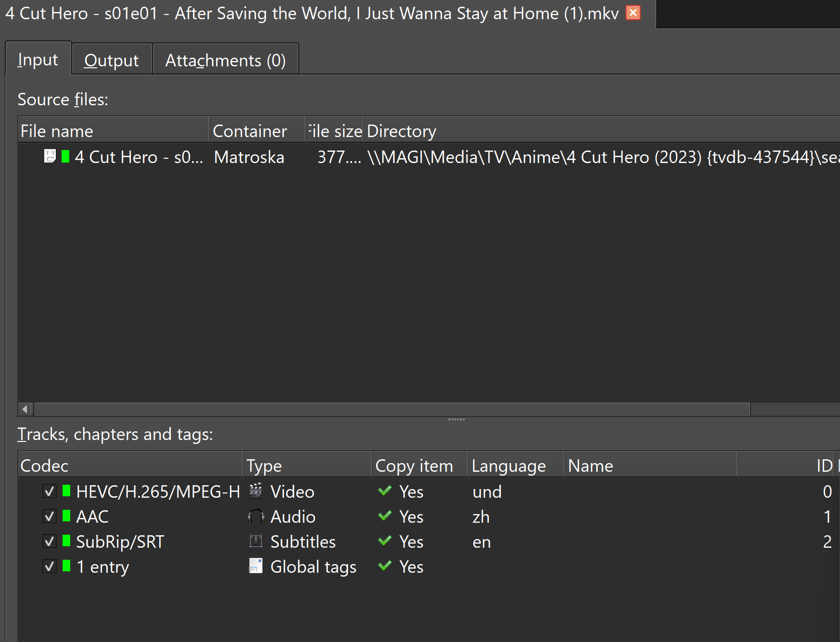Screen dimensions: 840x642
Task: Uncheck the HEVC/H.265 video track
Action: [49, 491]
